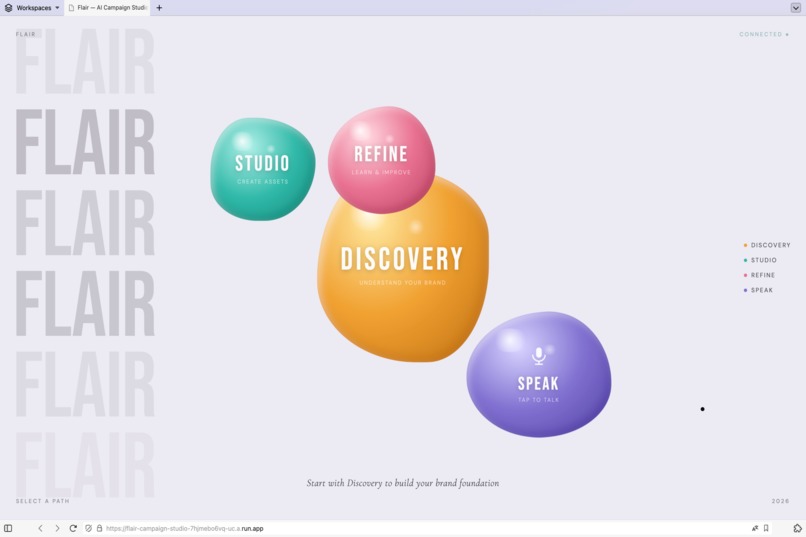Click the translate page icon
This screenshot has height=537, width=806.
point(755,528)
